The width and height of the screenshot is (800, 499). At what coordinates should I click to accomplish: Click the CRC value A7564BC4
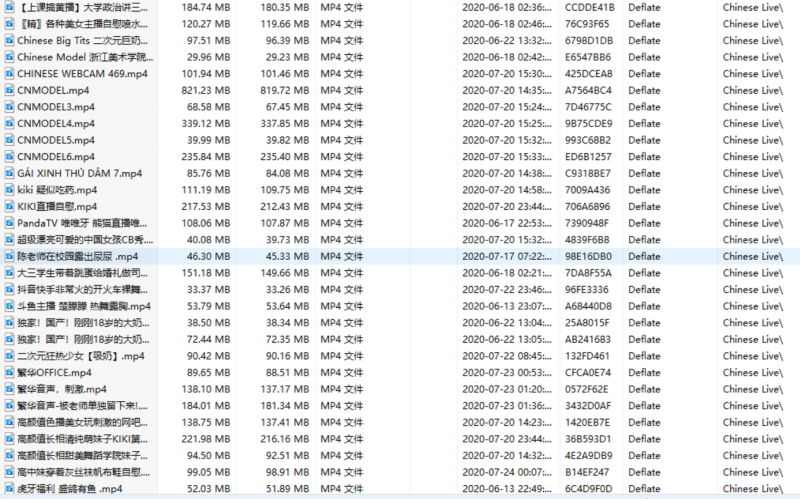(588, 90)
